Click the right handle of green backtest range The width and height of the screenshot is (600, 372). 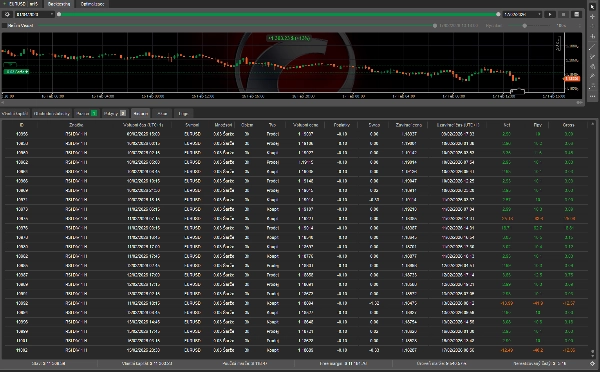pyautogui.click(x=498, y=15)
